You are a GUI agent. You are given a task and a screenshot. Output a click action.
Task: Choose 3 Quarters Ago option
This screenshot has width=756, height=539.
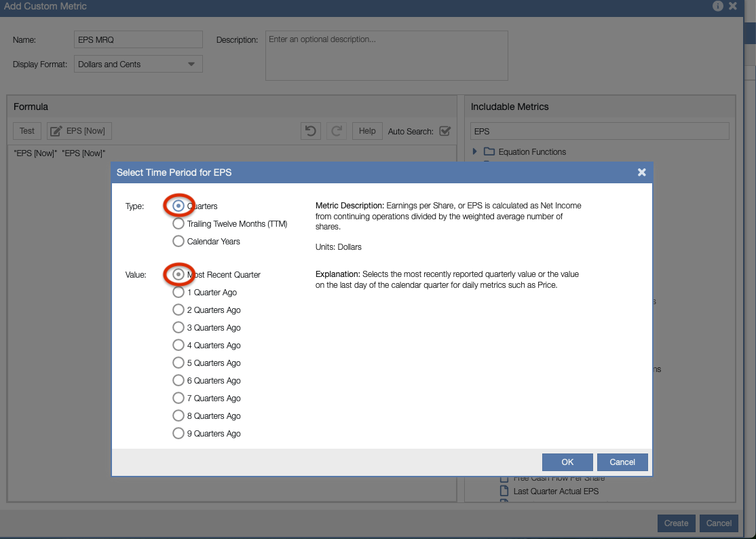pos(178,327)
